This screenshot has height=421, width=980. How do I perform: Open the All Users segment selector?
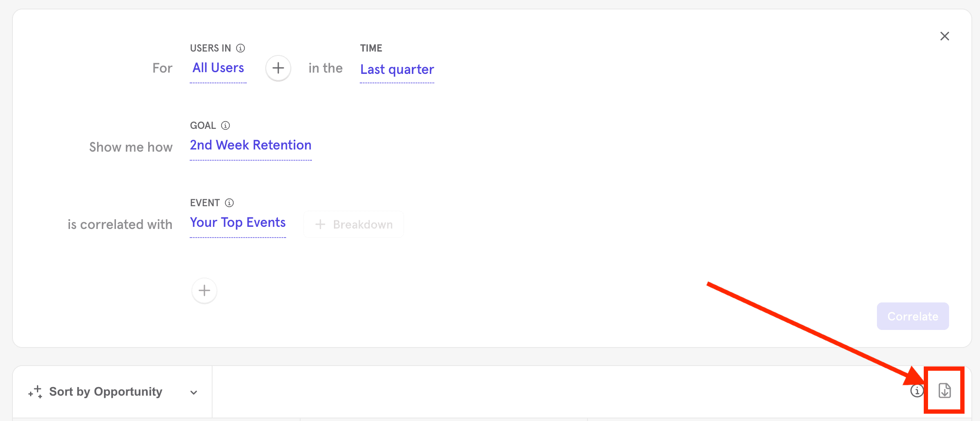coord(218,68)
